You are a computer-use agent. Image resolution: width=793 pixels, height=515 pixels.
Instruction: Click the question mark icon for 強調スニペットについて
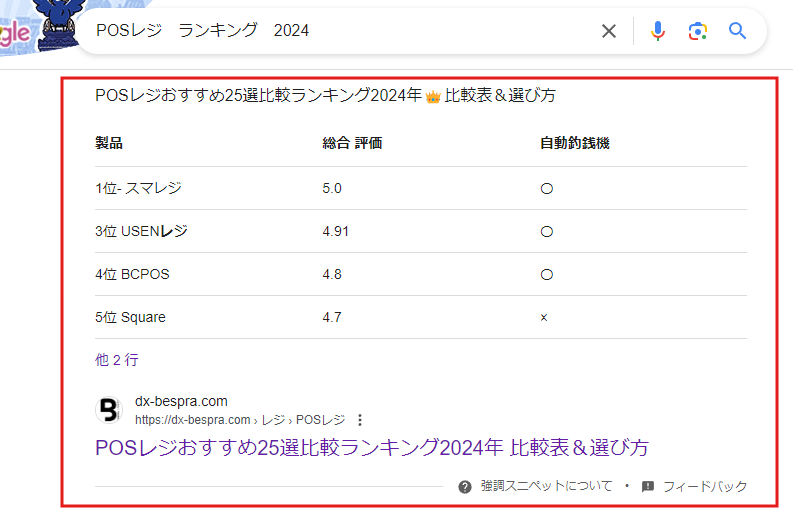click(465, 487)
